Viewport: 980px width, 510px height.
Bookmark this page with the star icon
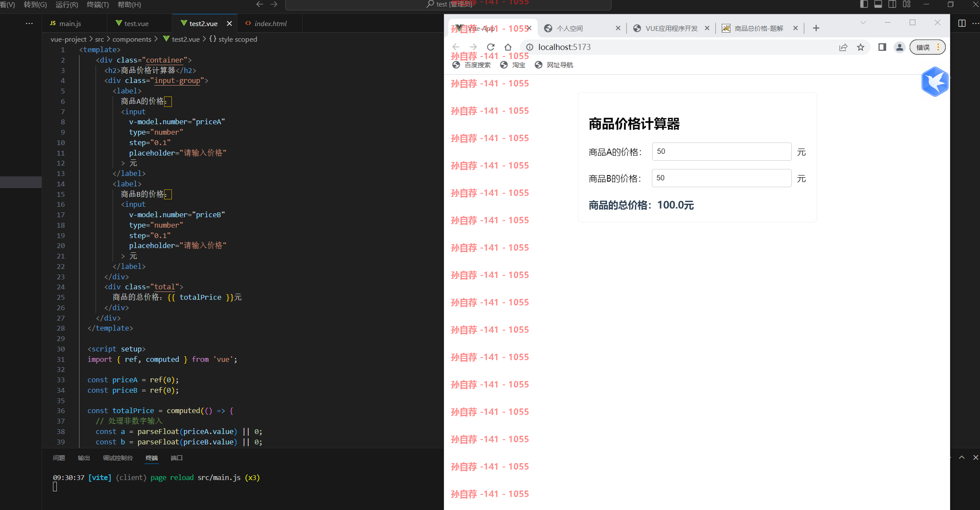click(x=861, y=47)
